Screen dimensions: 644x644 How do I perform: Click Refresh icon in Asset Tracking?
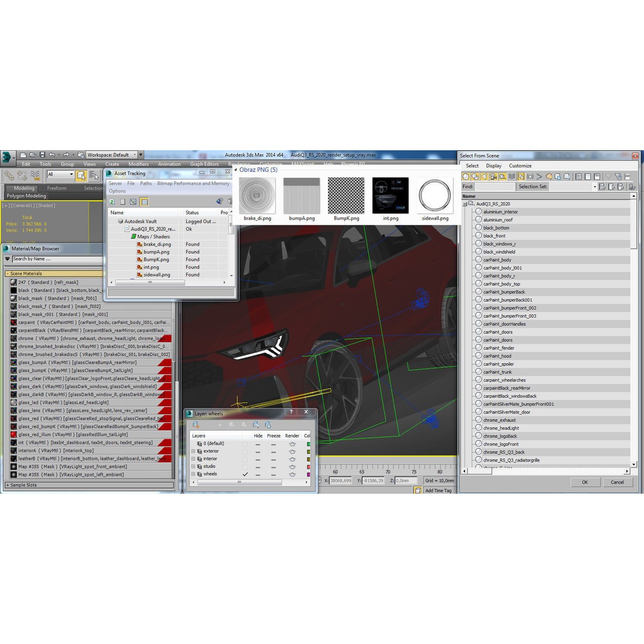pyautogui.click(x=112, y=202)
